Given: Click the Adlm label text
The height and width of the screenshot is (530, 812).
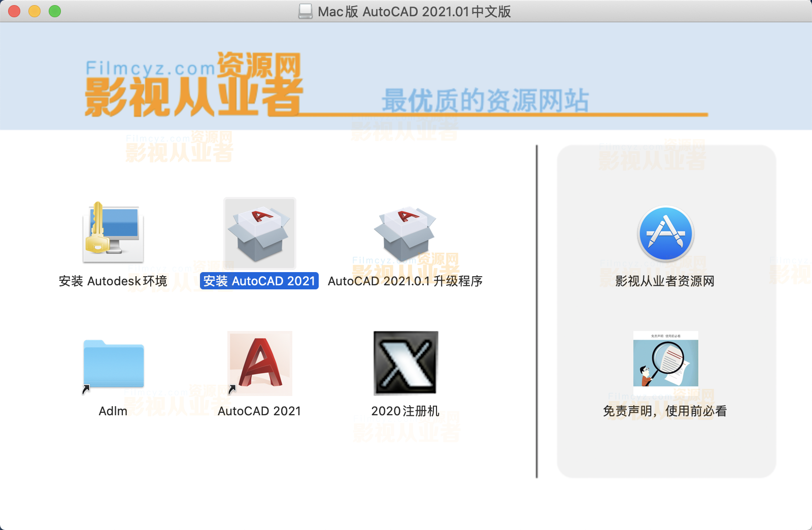Looking at the screenshot, I should pos(113,411).
